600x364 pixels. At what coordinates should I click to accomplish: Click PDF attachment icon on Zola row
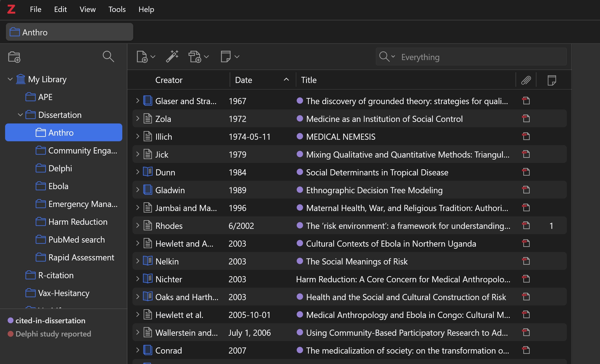[526, 119]
